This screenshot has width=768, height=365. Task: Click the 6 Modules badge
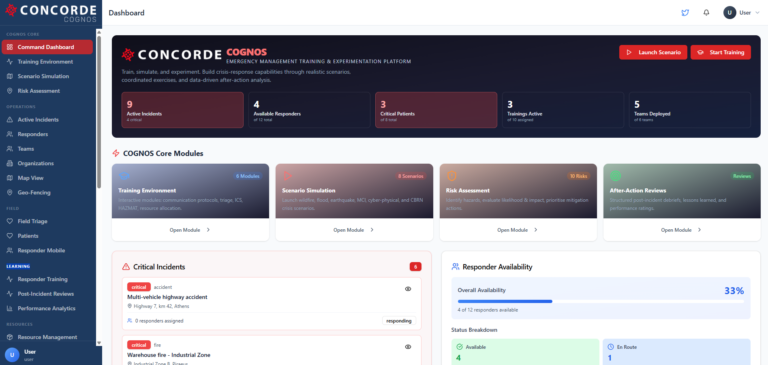pyautogui.click(x=247, y=176)
